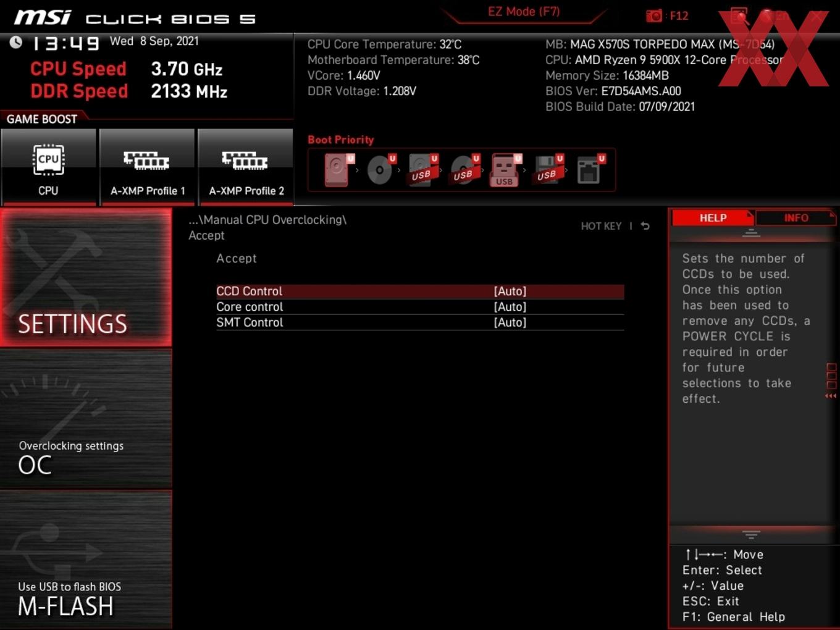
Task: Switch to the HELP tab
Action: click(713, 218)
